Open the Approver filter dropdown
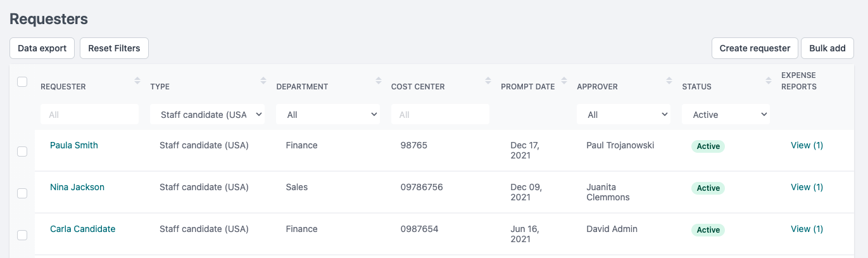 click(624, 115)
